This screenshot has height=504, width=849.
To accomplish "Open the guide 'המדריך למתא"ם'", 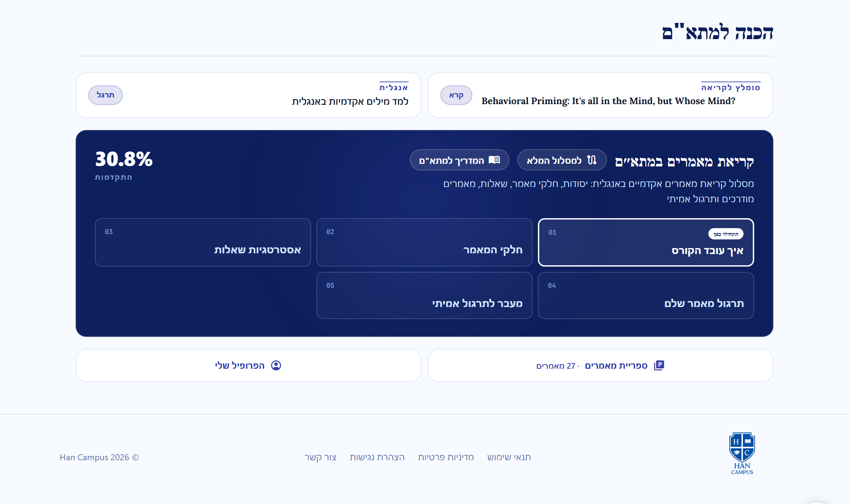I will coord(459,160).
